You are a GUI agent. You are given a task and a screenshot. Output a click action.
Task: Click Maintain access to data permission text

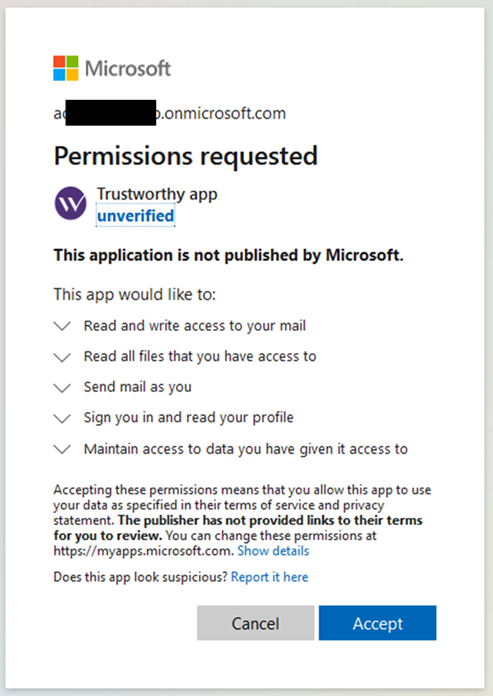click(x=246, y=449)
